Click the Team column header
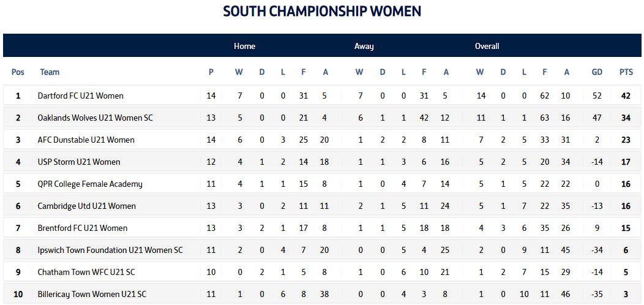The width and height of the screenshot is (644, 305). tap(50, 72)
